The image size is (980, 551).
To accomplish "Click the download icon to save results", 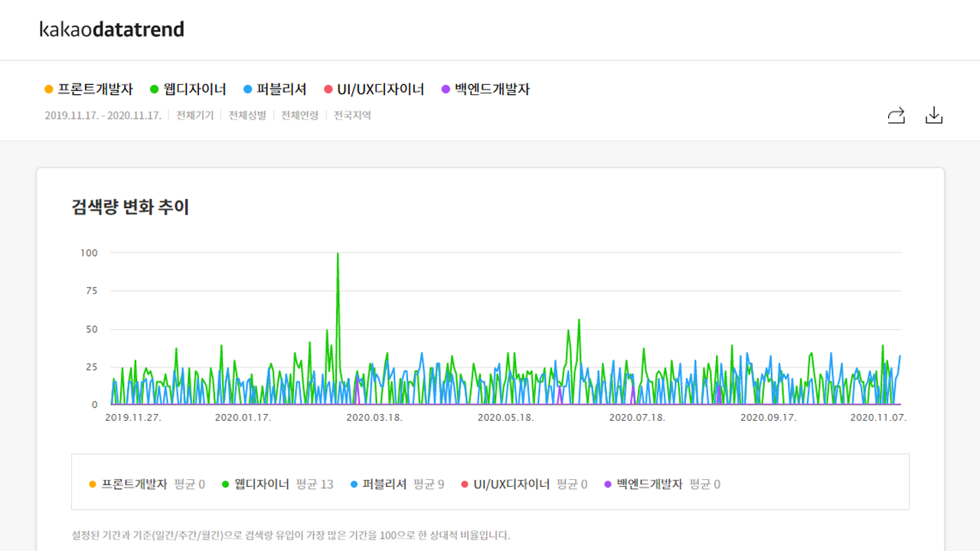I will [934, 115].
